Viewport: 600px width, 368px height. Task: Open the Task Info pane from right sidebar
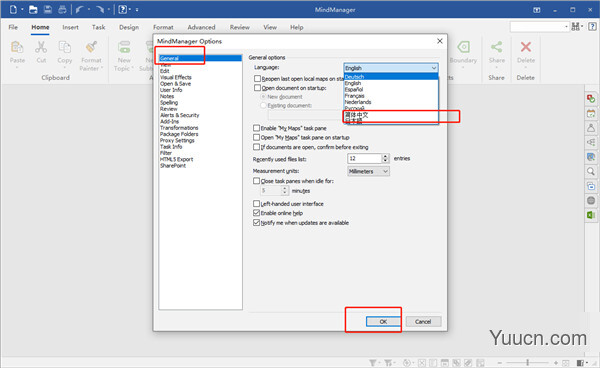coord(591,99)
